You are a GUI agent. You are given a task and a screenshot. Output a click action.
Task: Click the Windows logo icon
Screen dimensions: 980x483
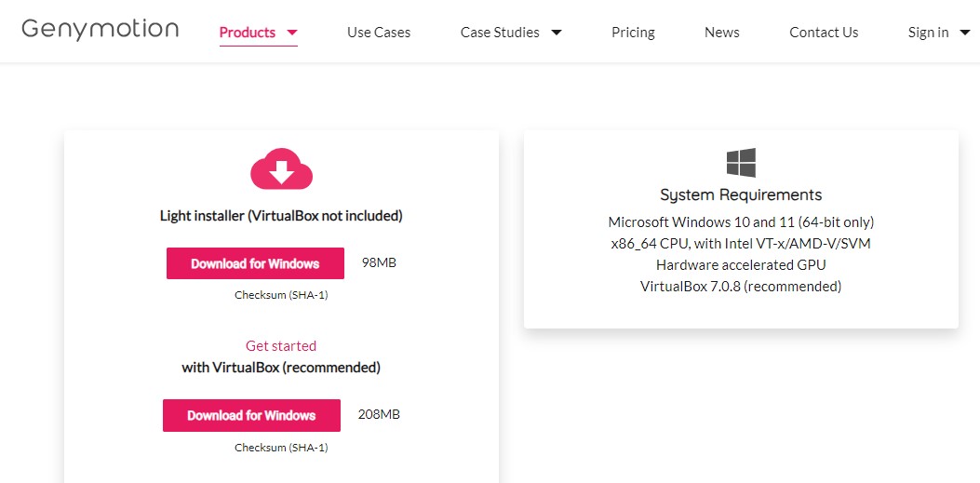741,163
